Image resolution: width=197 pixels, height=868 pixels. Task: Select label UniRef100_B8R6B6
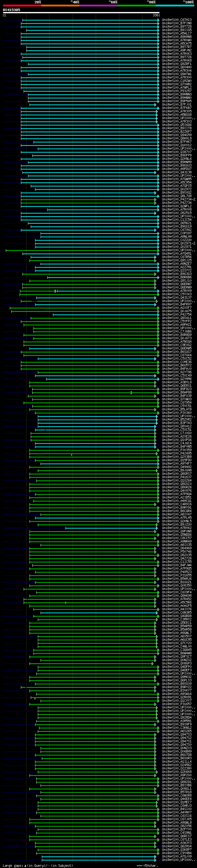[x=177, y=277]
